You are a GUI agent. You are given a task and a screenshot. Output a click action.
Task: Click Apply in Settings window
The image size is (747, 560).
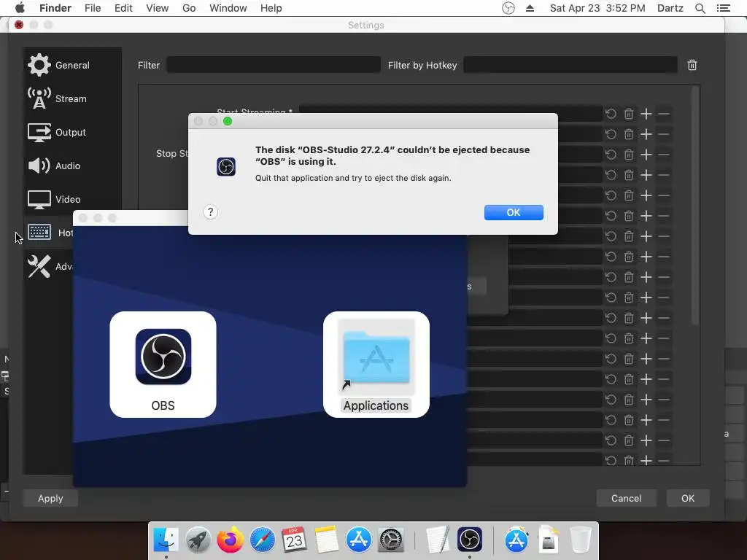click(50, 498)
